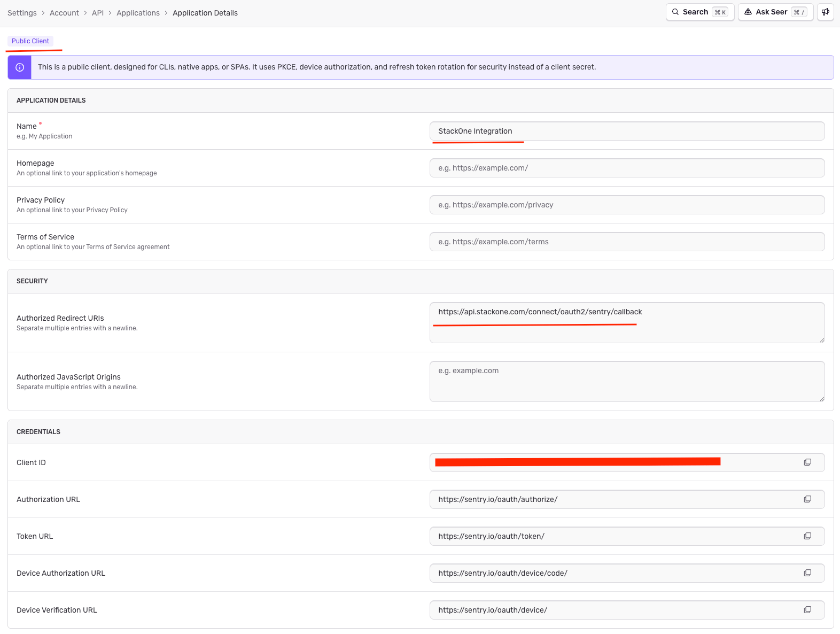
Task: Click the Client ID label
Action: coord(31,462)
